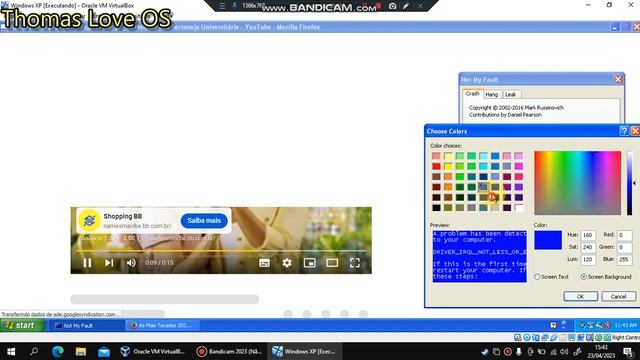640x360 pixels.
Task: Switch to Bandicam 2023 taskbar item
Action: (229, 351)
